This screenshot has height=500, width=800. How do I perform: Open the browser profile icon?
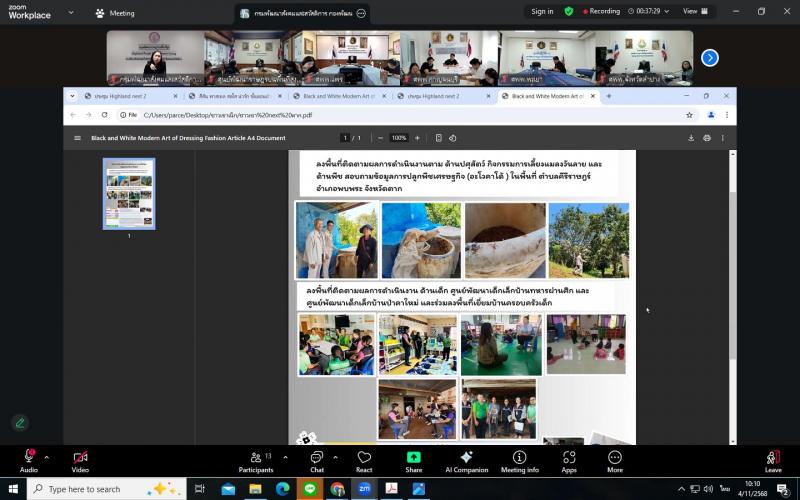pos(711,115)
